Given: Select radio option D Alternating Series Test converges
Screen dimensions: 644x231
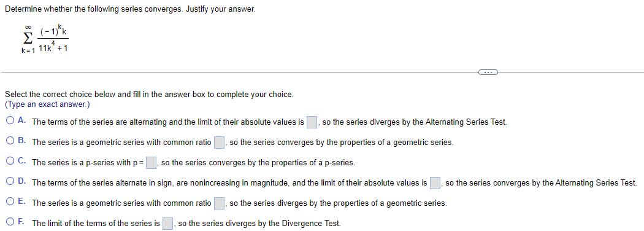Looking at the screenshot, I should [x=10, y=183].
